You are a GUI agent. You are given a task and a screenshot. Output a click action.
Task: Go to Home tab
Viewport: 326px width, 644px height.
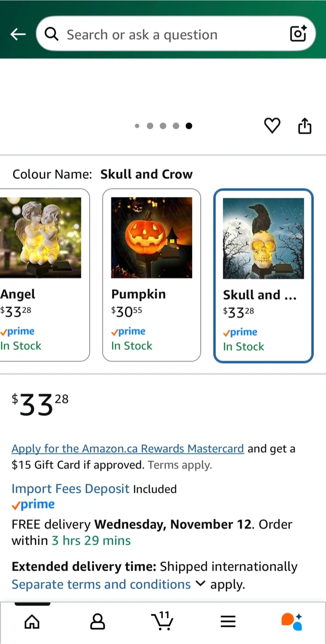pyautogui.click(x=32, y=621)
